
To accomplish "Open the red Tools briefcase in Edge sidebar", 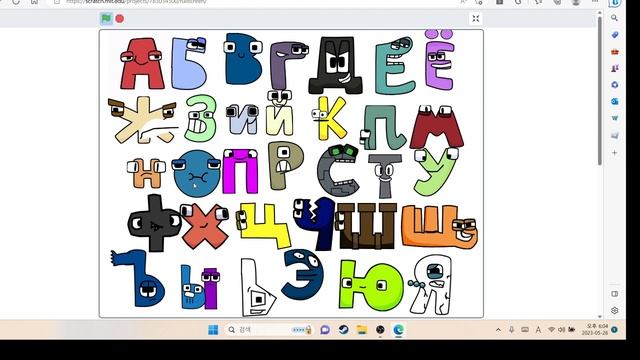I will (x=615, y=52).
